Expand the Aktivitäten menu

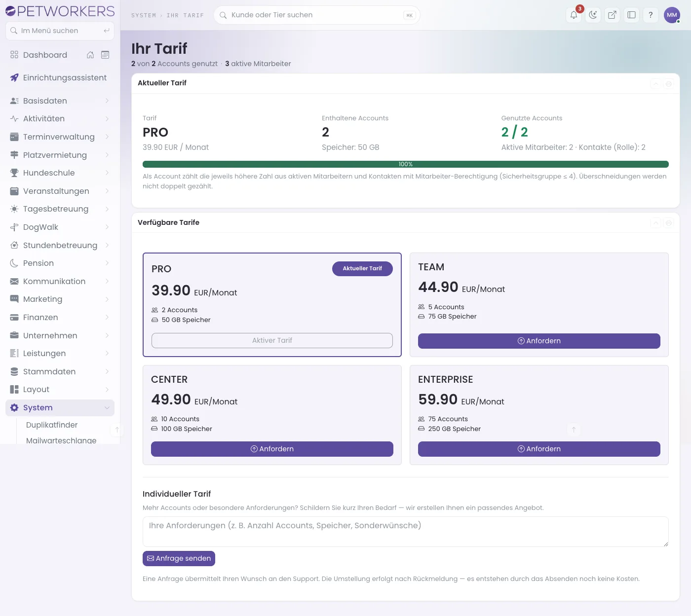coord(60,118)
